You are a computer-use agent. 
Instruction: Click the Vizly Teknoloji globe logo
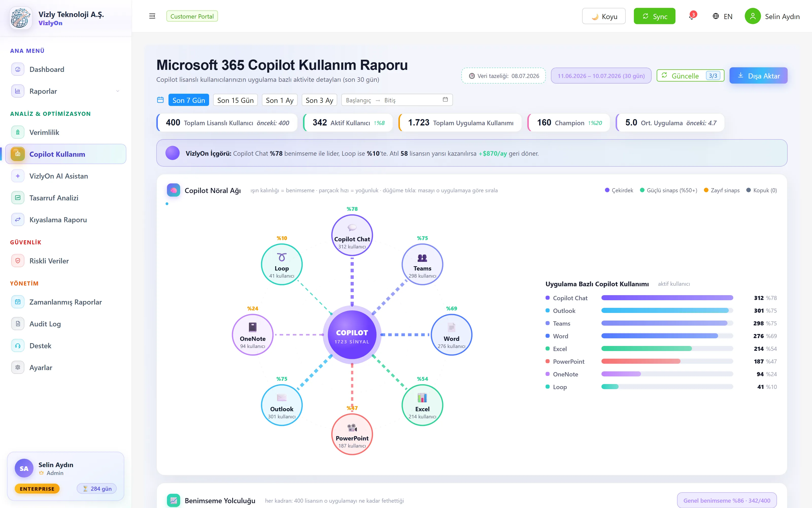point(21,18)
